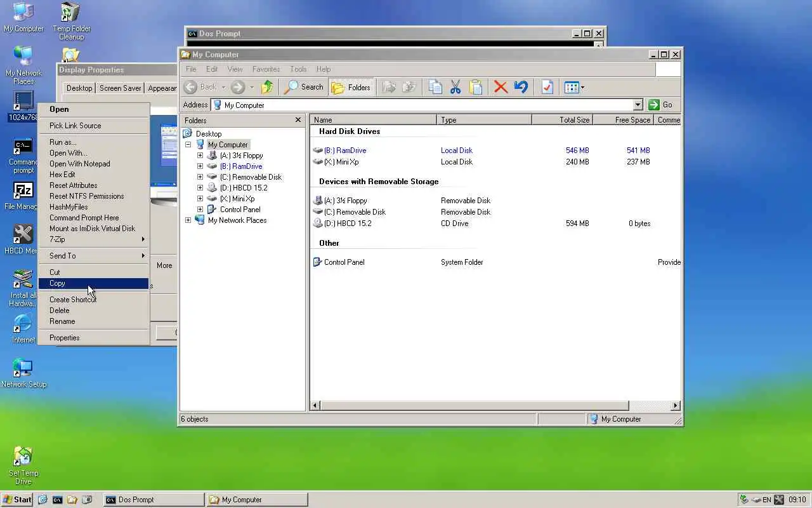812x508 pixels.
Task: Click the 7z File Manager desktop icon
Action: 23,196
